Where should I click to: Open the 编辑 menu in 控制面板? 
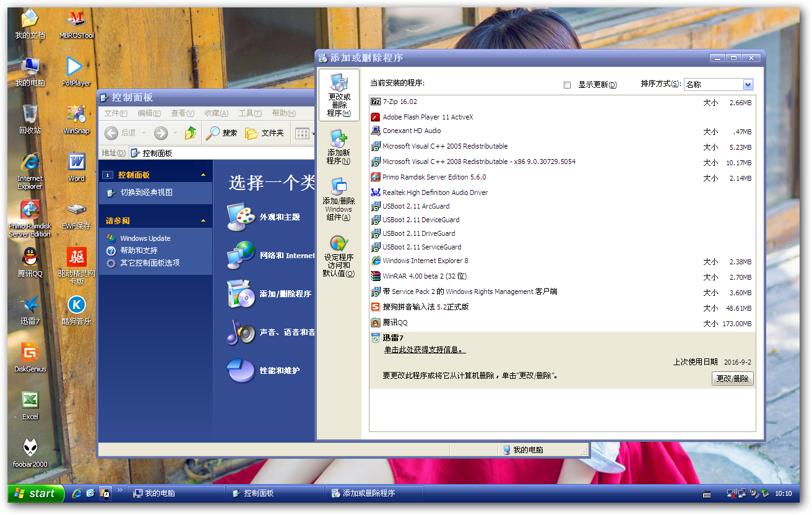[149, 113]
